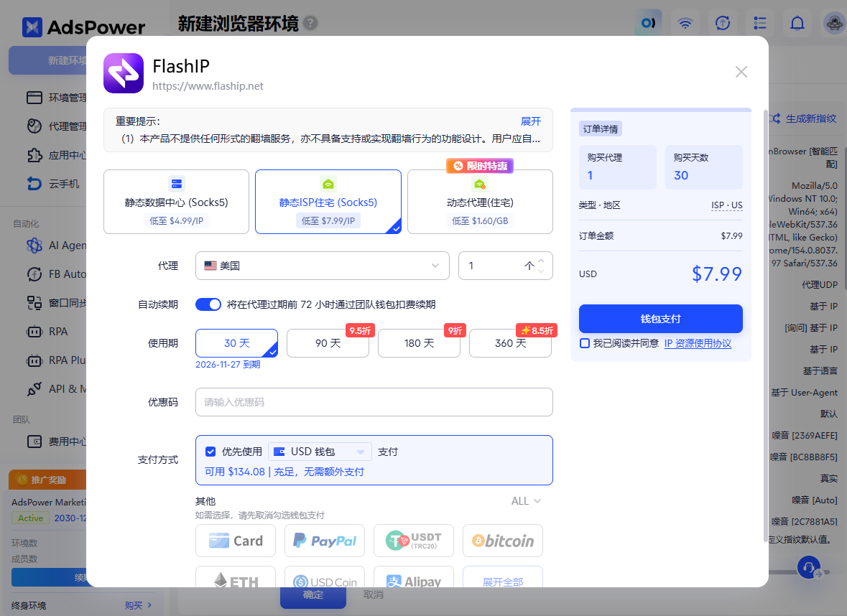The image size is (847, 616).
Task: Click the 云手机 sidebar icon
Action: (x=34, y=184)
